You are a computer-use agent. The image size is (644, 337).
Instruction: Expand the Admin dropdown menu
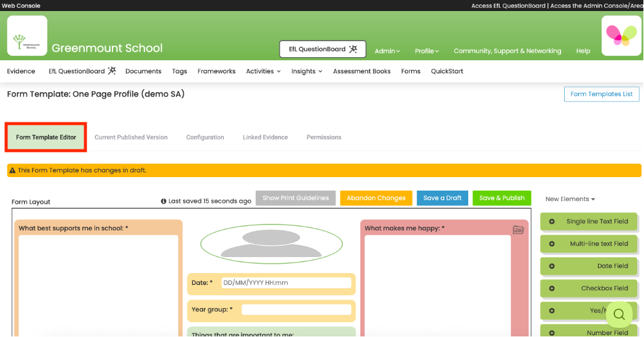[387, 51]
